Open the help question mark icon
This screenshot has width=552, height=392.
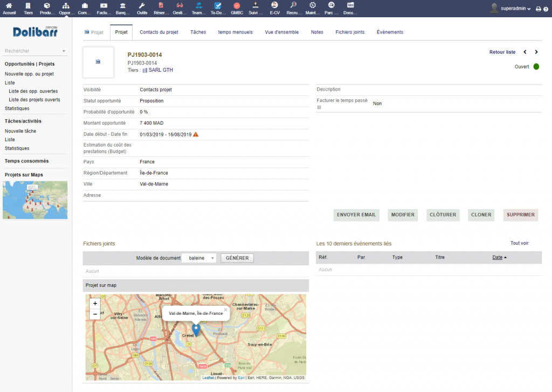pos(546,9)
